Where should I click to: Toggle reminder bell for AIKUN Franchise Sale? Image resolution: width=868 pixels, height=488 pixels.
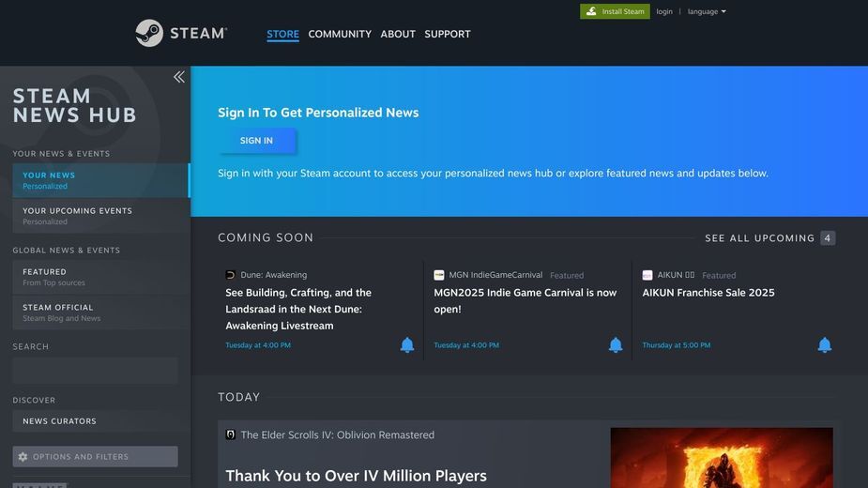click(x=824, y=345)
